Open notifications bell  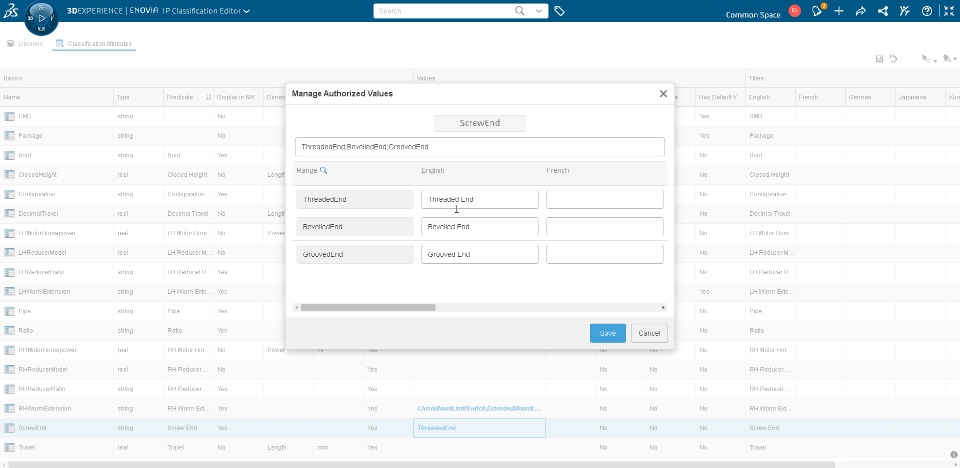817,11
